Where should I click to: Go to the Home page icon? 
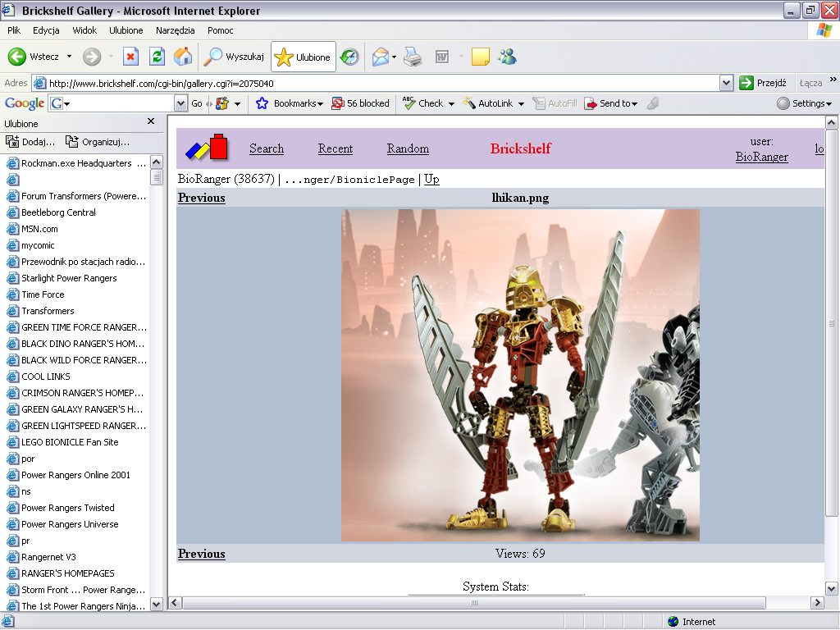182,57
